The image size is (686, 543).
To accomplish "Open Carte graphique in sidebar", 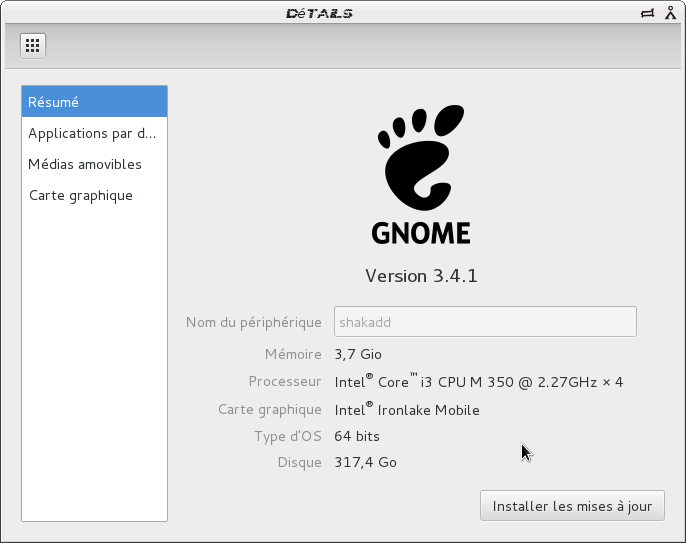I will point(94,195).
